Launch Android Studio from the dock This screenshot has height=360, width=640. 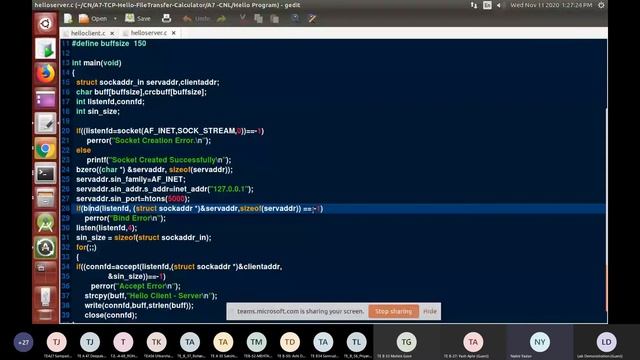pos(45,224)
